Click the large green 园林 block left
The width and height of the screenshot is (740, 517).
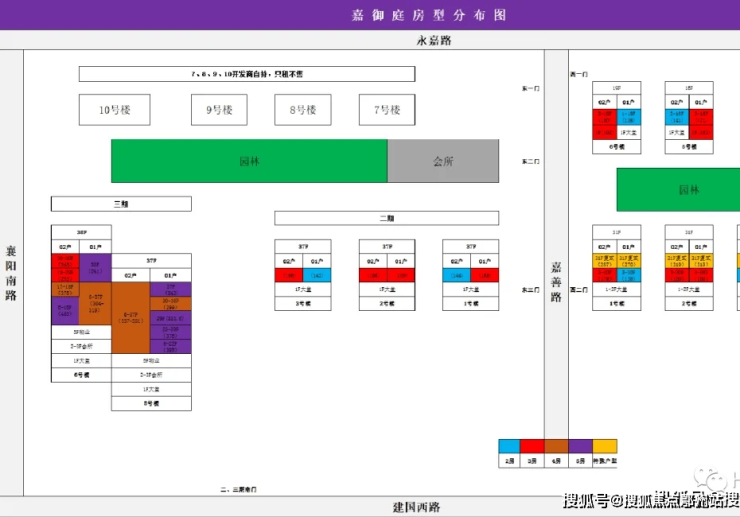click(249, 161)
